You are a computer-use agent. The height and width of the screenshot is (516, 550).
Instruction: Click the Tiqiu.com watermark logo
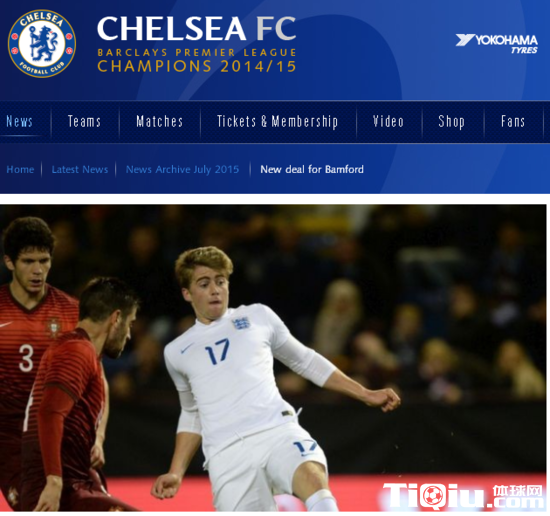coord(462,495)
